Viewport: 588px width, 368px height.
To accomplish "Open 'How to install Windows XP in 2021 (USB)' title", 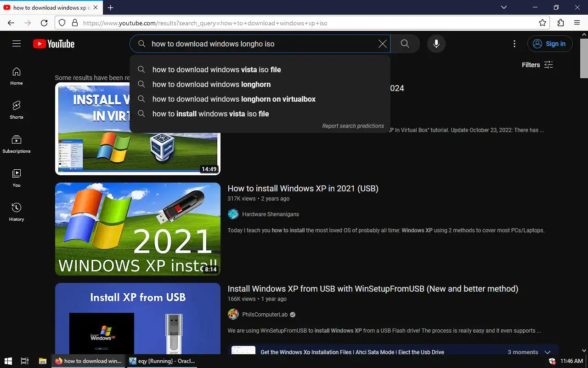I will pos(303,189).
